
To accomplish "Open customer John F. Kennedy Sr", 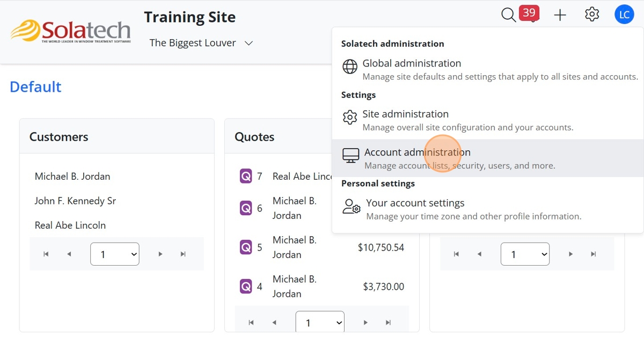I will click(75, 201).
